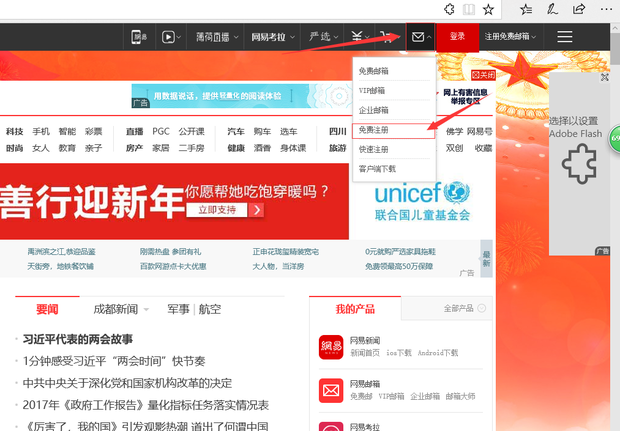The height and width of the screenshot is (431, 620).
Task: Select the 我的产品 tab
Action: point(355,309)
